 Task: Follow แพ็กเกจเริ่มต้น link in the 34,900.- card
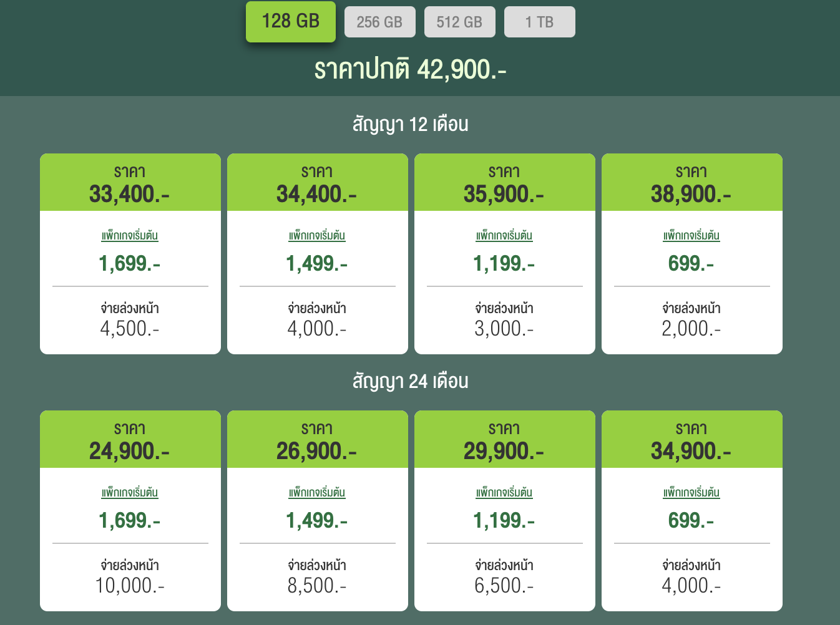[691, 493]
